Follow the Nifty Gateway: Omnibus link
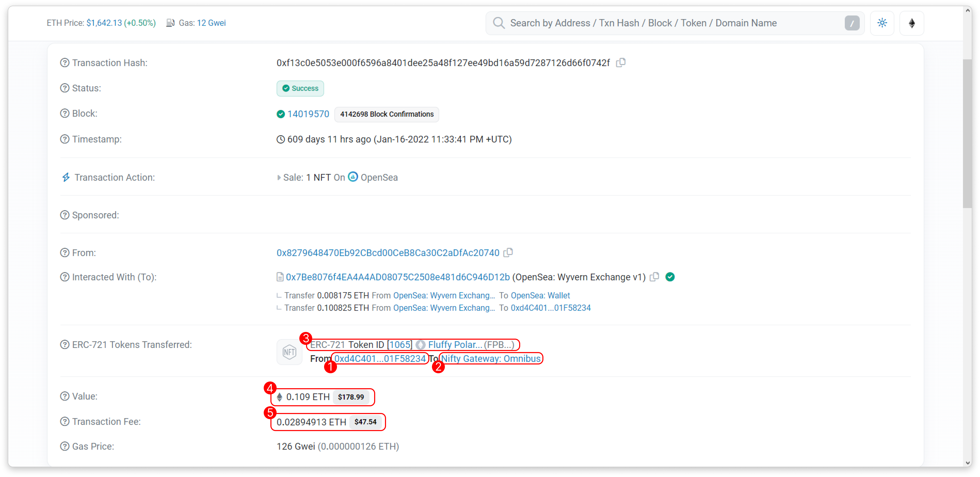Viewport: 980px width, 477px height. point(491,358)
